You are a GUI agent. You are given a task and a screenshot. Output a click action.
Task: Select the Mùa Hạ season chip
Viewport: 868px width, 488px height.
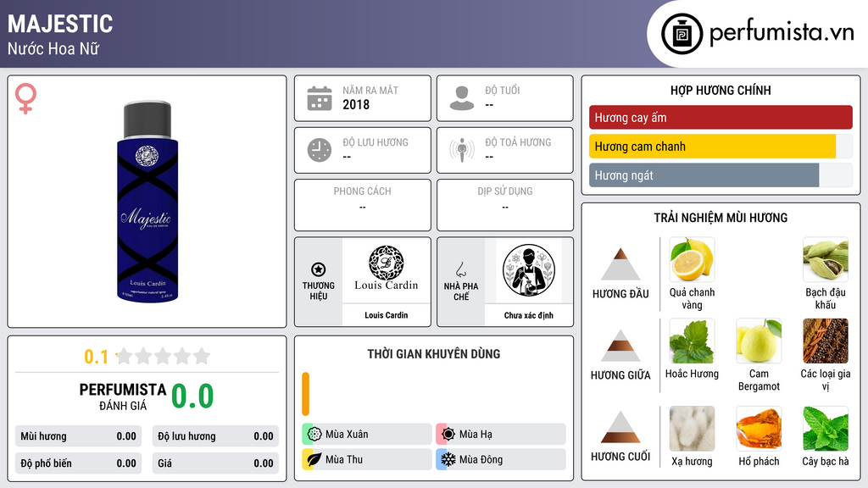(x=501, y=434)
